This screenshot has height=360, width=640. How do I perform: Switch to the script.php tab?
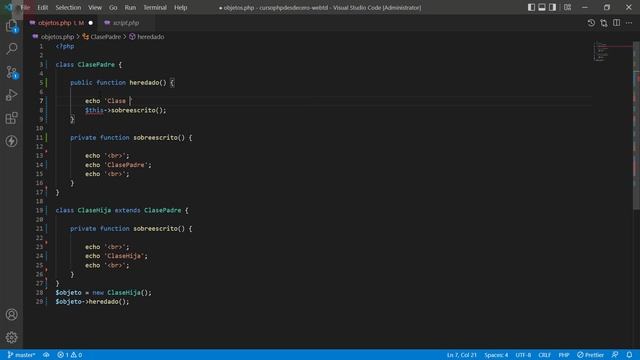[126, 23]
